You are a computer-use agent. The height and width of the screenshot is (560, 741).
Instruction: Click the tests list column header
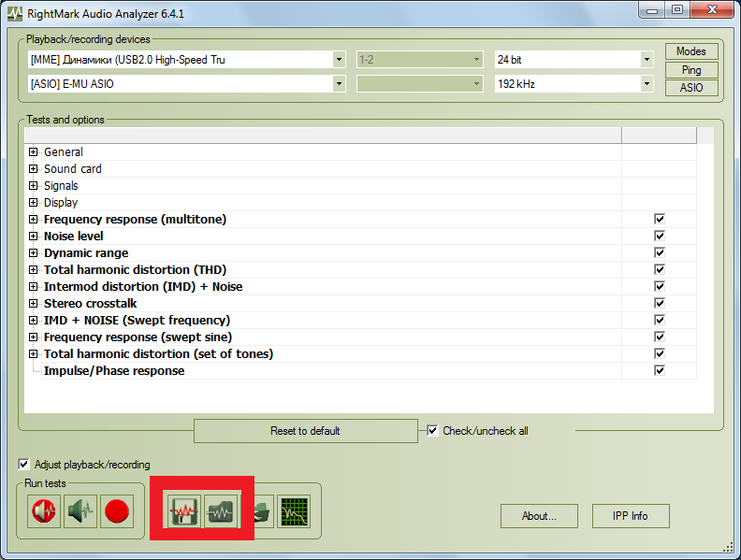(x=323, y=135)
